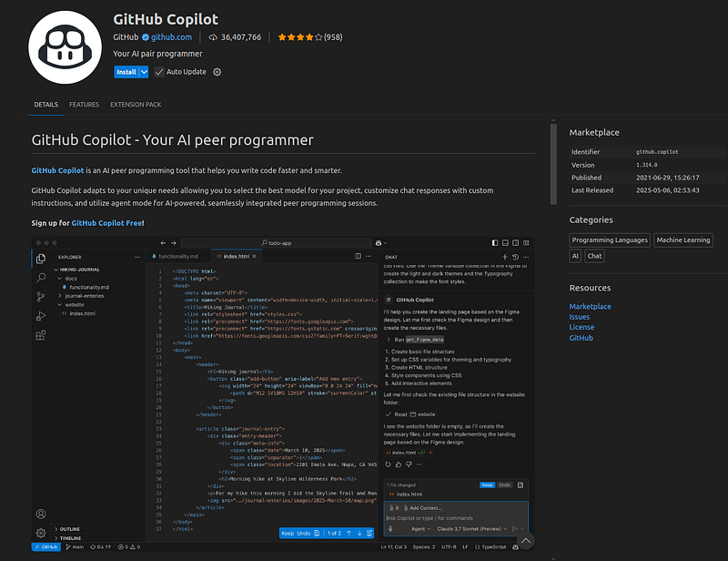
Task: Click the todo-app editor screenshot image
Action: tap(283, 394)
